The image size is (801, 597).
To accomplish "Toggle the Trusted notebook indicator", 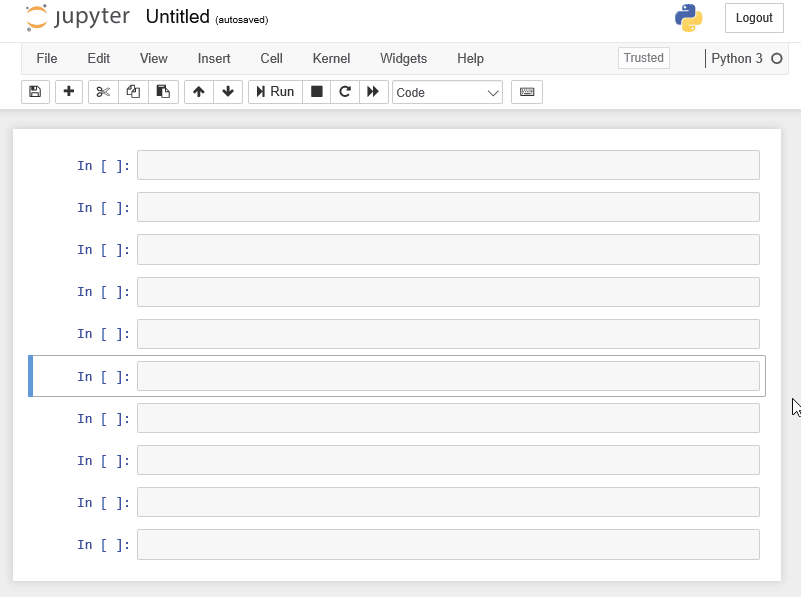I will click(x=643, y=58).
